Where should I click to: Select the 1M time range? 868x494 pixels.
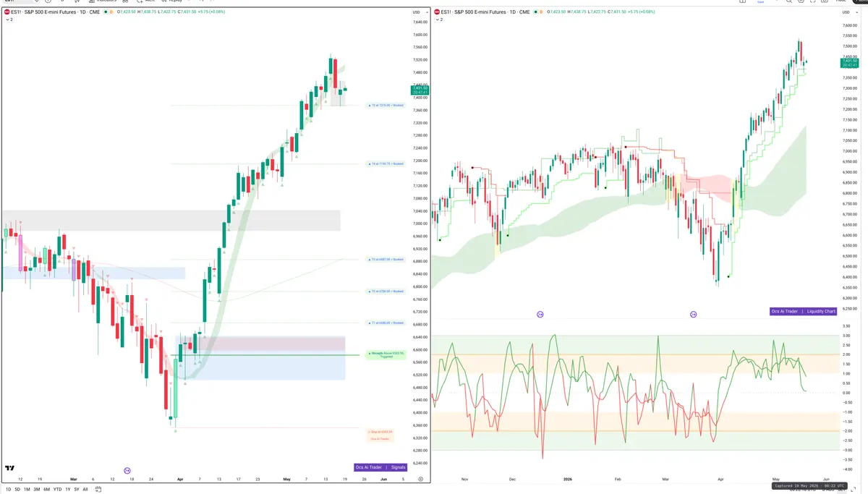pyautogui.click(x=27, y=489)
